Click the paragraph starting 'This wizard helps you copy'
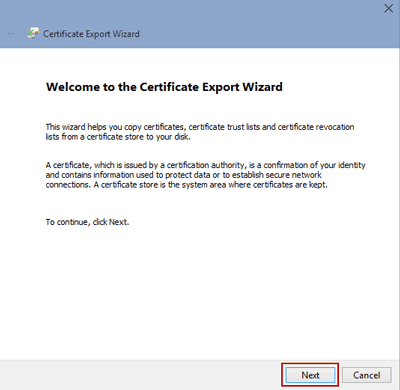400x390 pixels. pyautogui.click(x=200, y=132)
